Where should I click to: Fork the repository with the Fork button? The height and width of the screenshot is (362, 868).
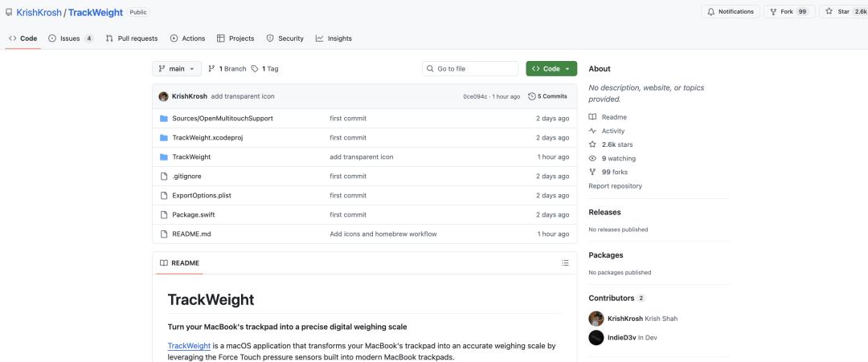(789, 11)
